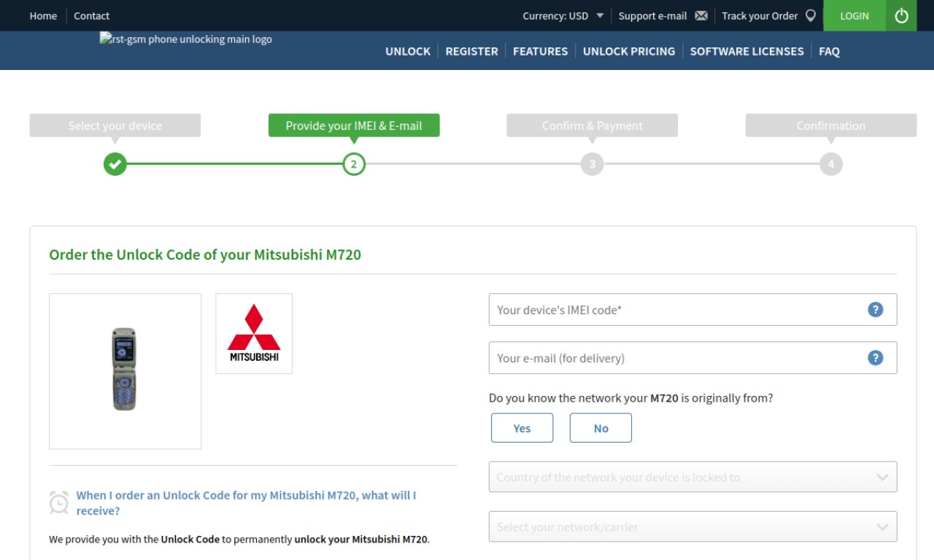Click the Support e-mail link text

[x=653, y=16]
